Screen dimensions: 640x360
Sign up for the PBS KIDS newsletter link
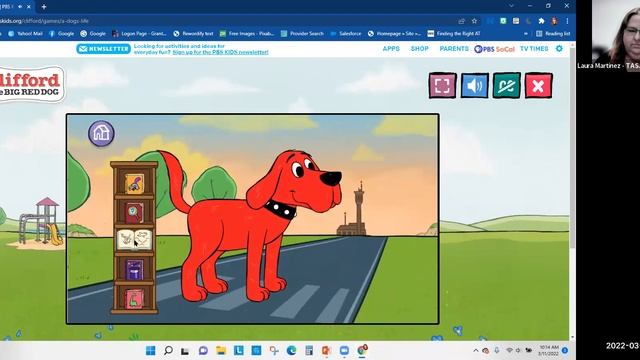[x=220, y=52]
